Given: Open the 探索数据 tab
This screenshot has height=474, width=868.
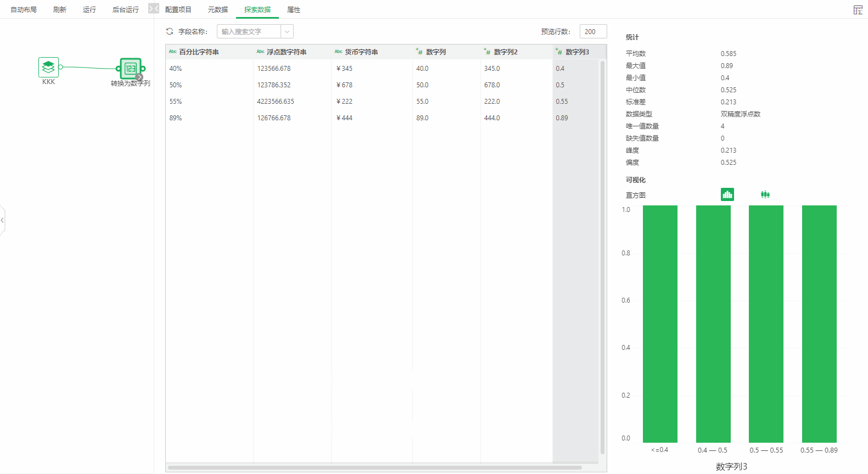Looking at the screenshot, I should (x=257, y=10).
